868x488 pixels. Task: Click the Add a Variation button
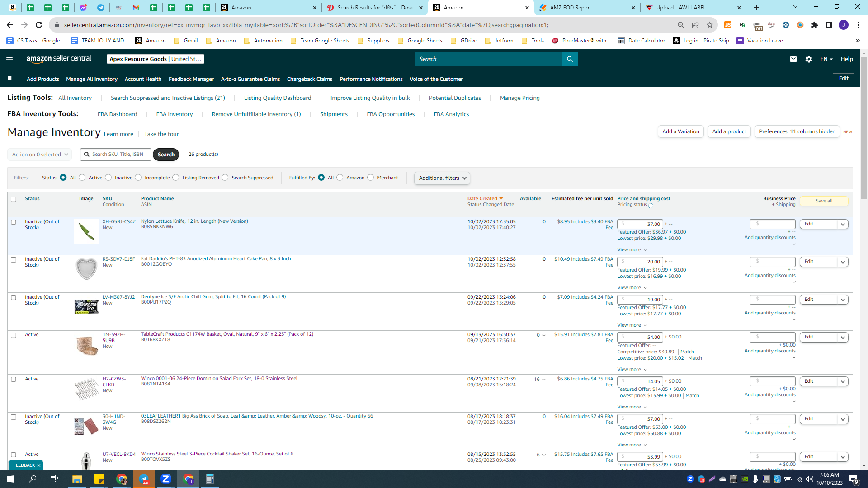coord(680,131)
